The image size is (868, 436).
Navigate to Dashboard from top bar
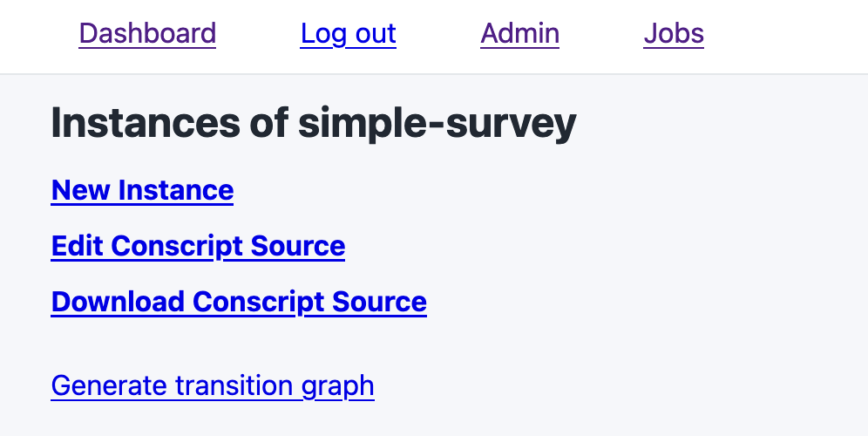pos(147,34)
